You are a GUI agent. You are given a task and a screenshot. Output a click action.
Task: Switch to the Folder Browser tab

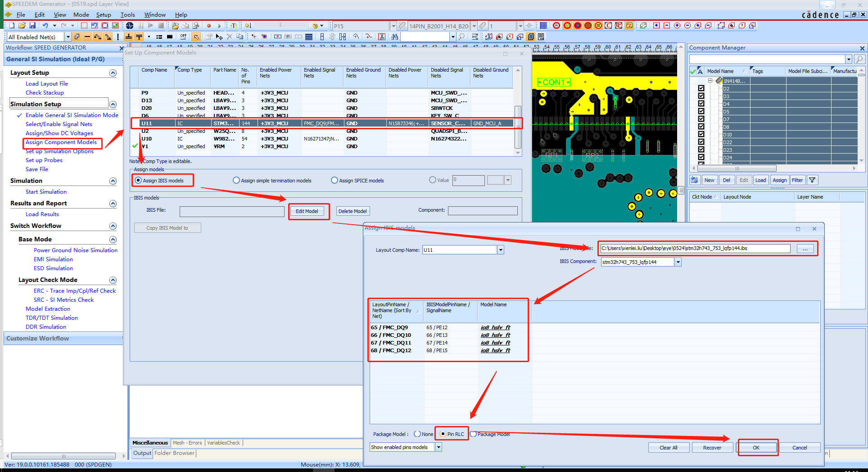tap(175, 453)
